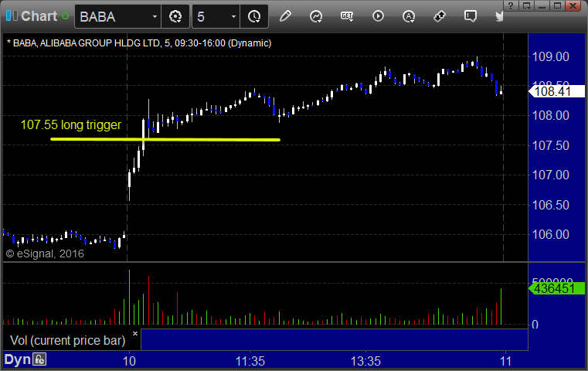Click the 108.00 price axis label
588x371 pixels.
(550, 115)
